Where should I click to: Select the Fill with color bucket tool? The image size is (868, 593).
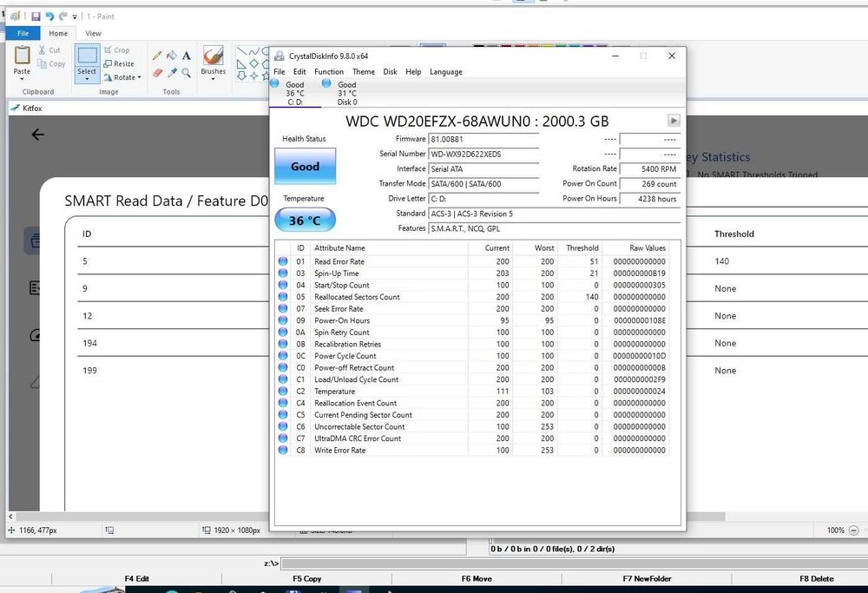coord(172,56)
